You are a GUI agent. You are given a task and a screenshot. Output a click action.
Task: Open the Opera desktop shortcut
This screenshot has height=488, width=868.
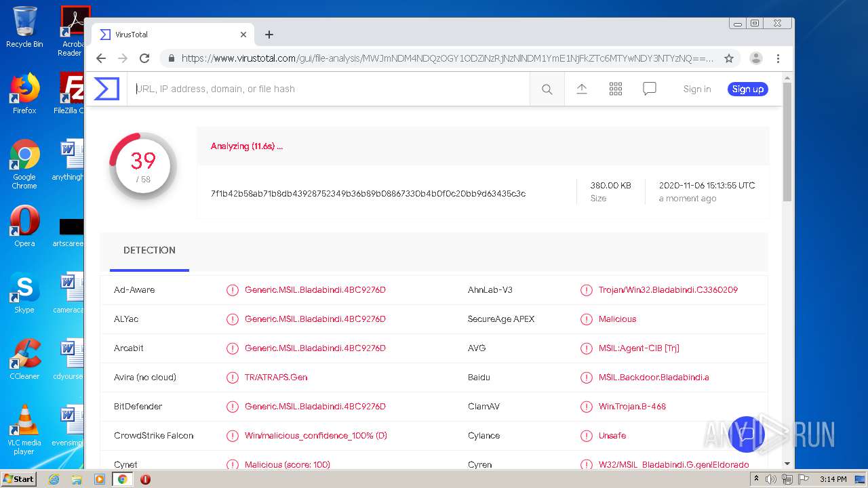(24, 226)
